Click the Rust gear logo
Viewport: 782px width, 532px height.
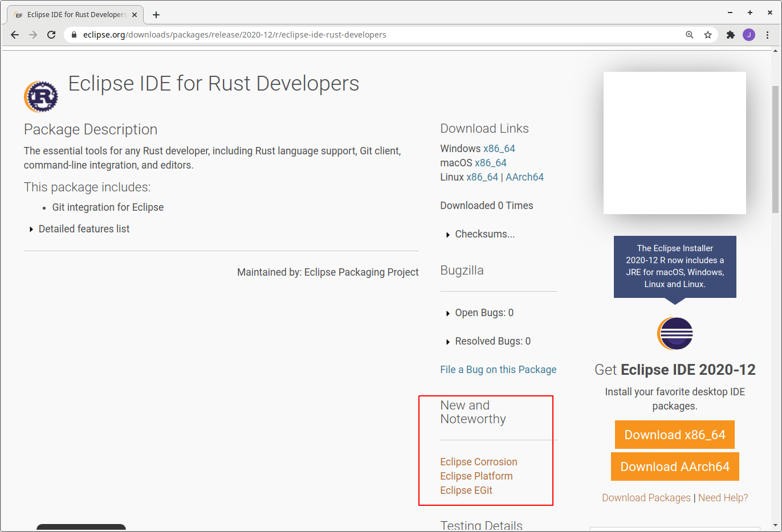[x=41, y=97]
